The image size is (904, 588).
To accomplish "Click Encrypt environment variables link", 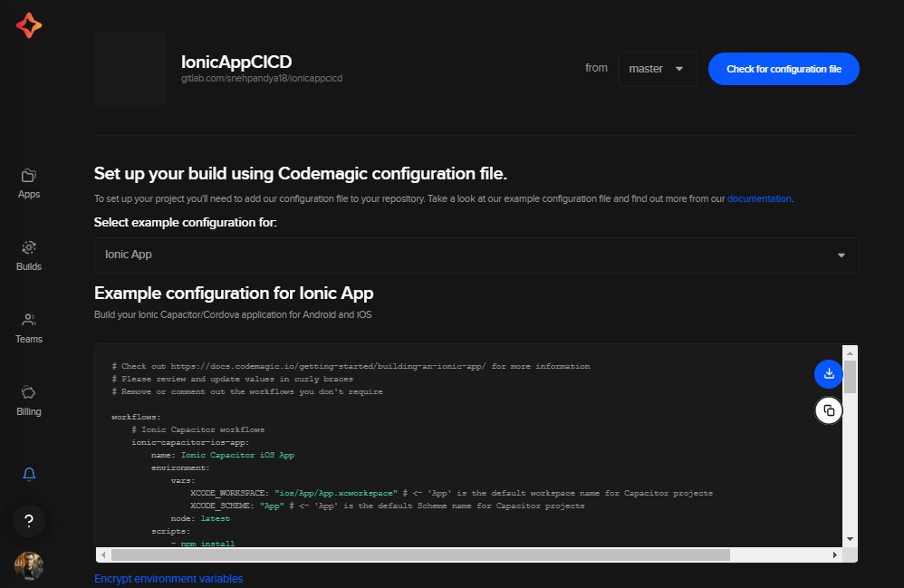I will click(168, 578).
